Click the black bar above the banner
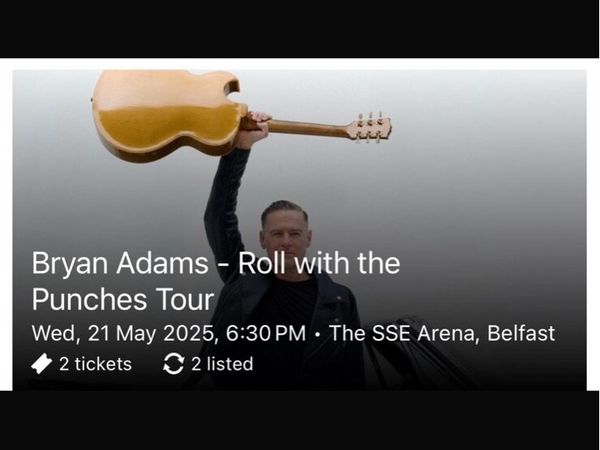The width and height of the screenshot is (600, 450). coord(300,29)
